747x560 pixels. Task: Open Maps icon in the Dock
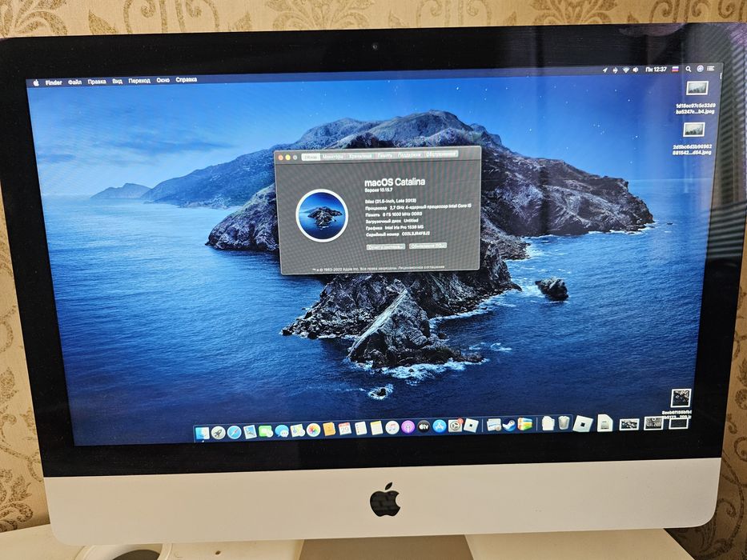click(x=297, y=431)
